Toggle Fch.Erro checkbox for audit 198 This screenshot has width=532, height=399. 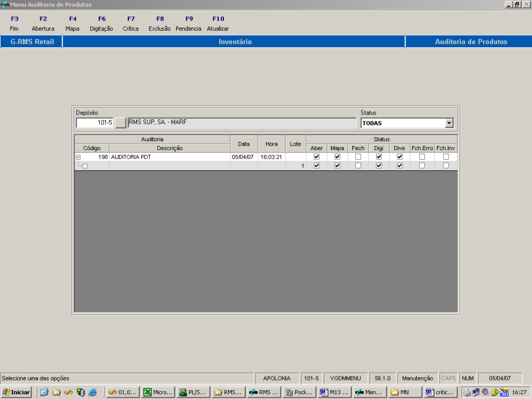tap(422, 157)
